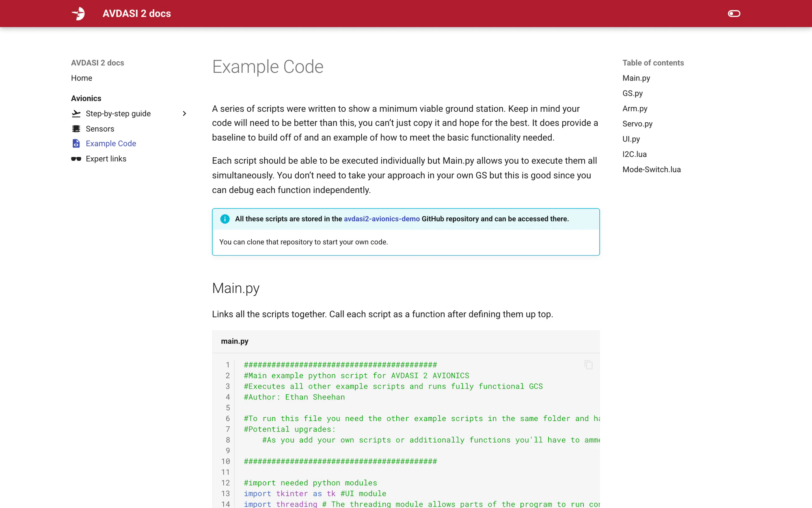
Task: Click the Example Code page heading
Action: 268,66
